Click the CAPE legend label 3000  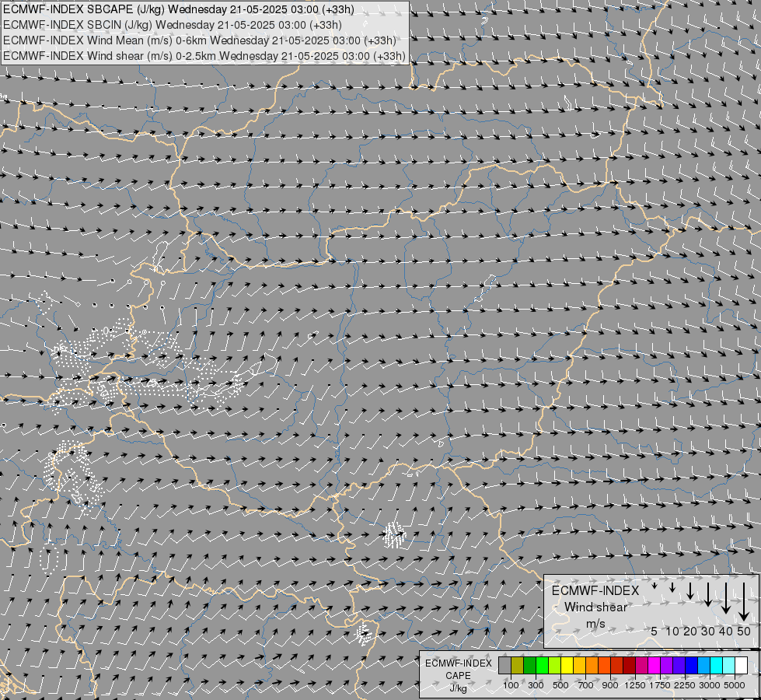(710, 685)
